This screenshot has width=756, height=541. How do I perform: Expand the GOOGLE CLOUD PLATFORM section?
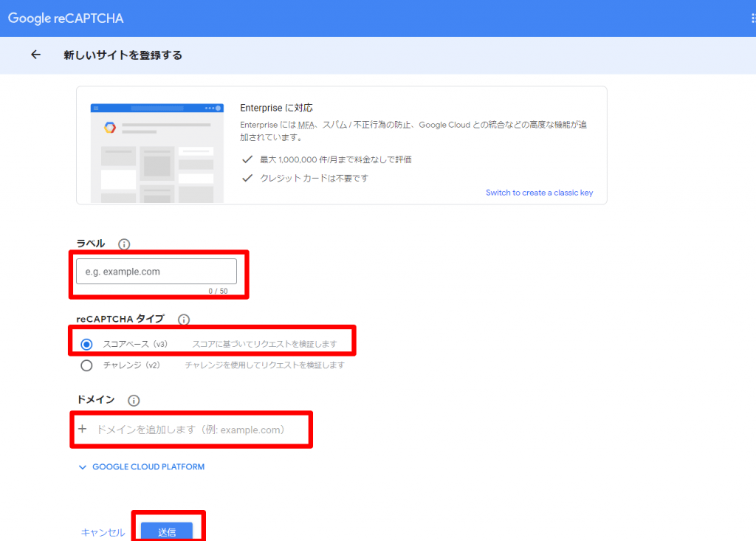(x=141, y=466)
